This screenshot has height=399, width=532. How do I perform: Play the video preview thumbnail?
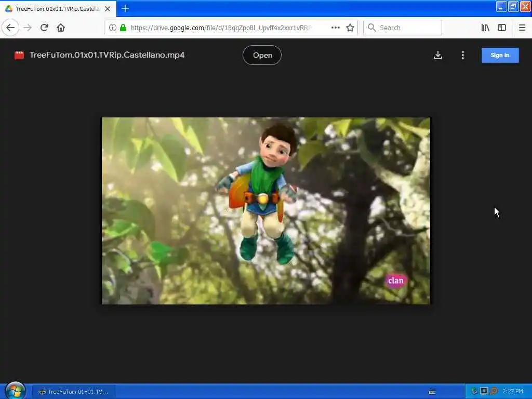click(266, 211)
